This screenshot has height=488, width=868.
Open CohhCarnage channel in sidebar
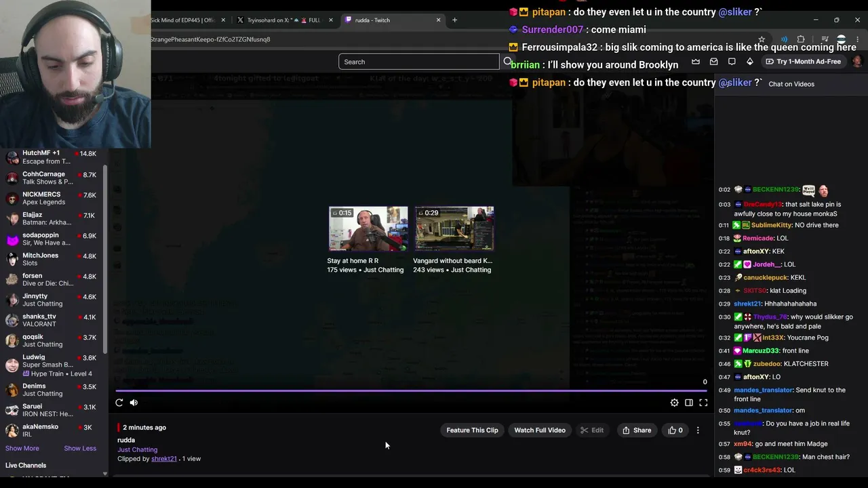coord(52,178)
